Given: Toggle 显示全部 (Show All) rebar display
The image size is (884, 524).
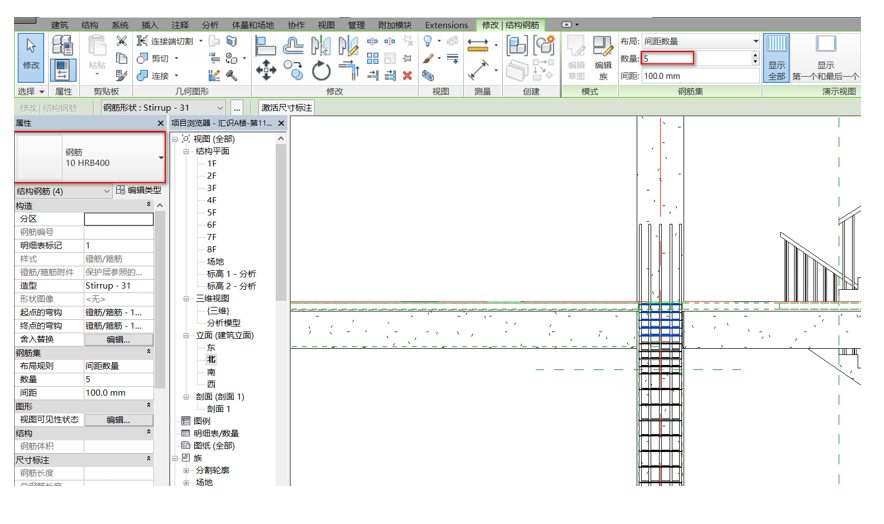Looking at the screenshot, I should click(x=777, y=57).
